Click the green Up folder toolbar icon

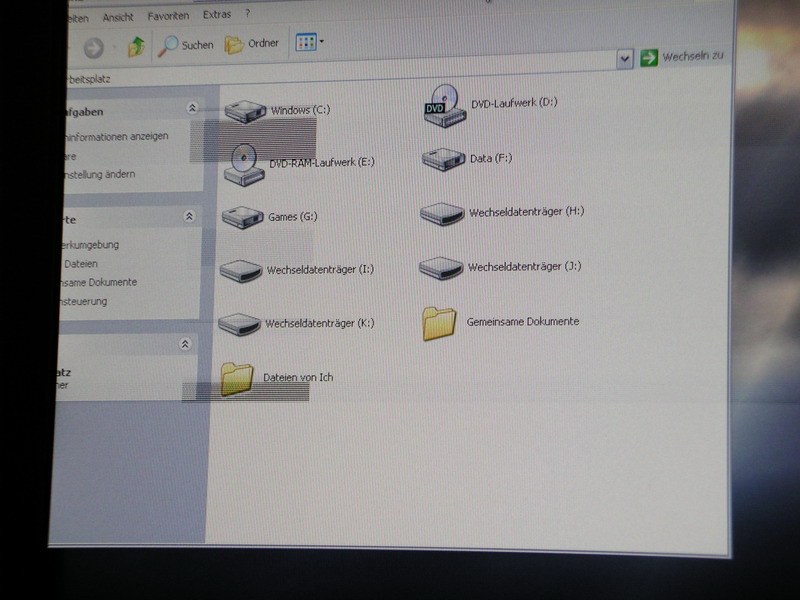click(x=136, y=46)
